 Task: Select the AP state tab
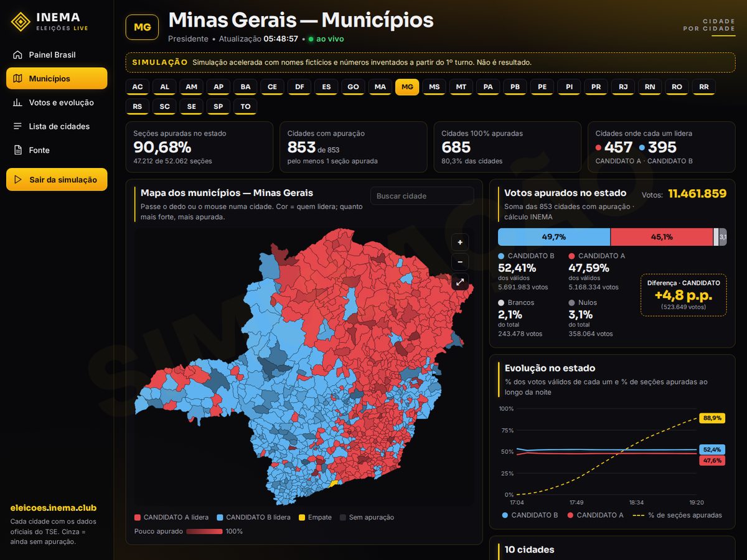pyautogui.click(x=218, y=87)
